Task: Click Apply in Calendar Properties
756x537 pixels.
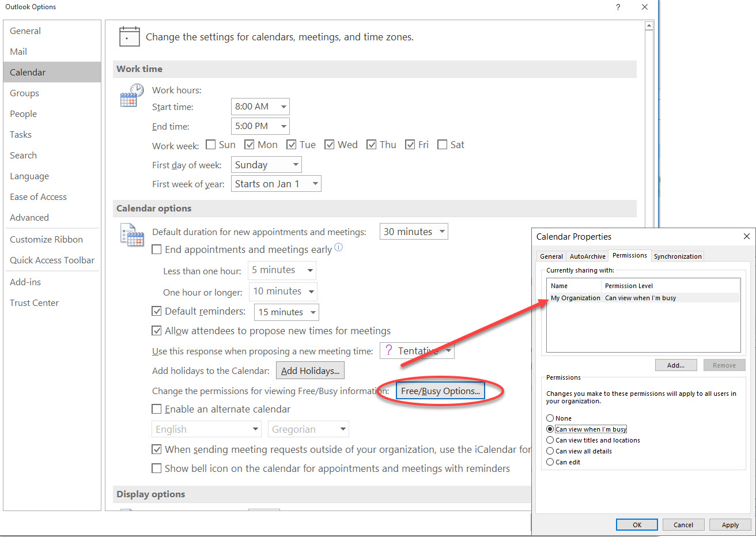Action: click(x=730, y=525)
